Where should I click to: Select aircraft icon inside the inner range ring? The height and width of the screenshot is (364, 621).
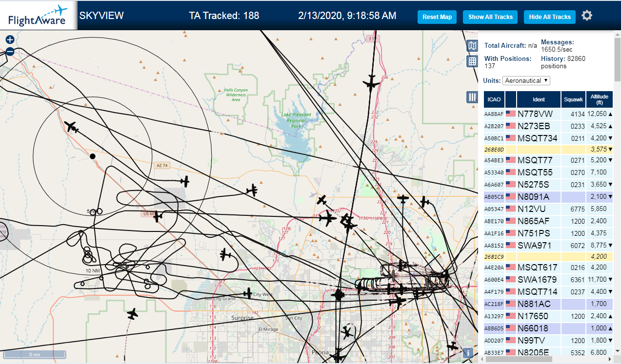(x=72, y=127)
